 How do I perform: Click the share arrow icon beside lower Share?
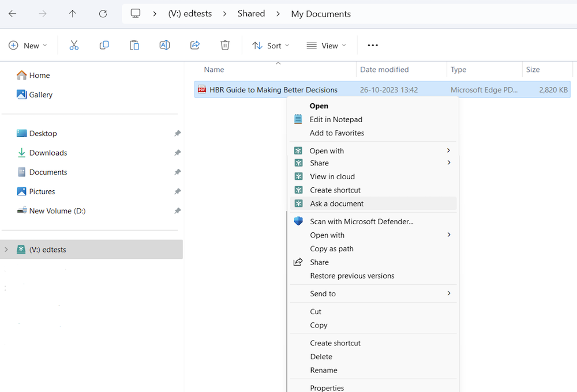[x=298, y=262]
